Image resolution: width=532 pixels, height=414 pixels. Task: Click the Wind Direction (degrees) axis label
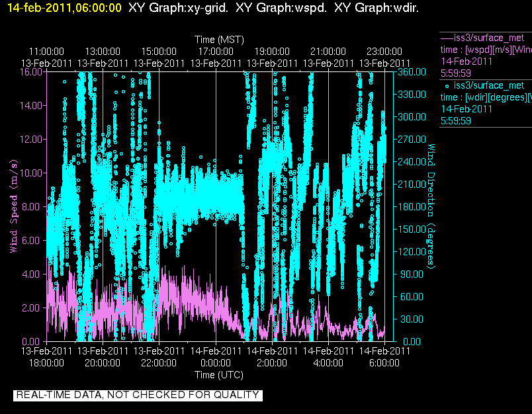(431, 206)
